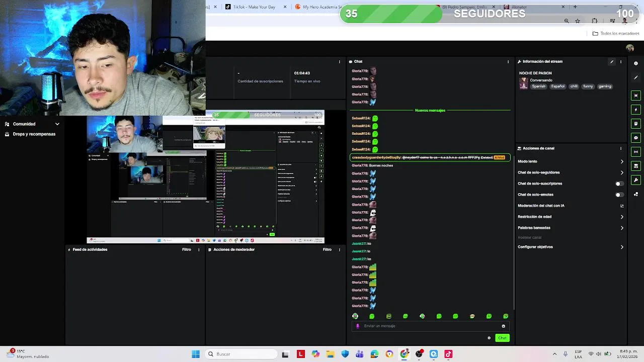644x362 pixels.
Task: Select the gaming stream tag
Action: [605, 86]
